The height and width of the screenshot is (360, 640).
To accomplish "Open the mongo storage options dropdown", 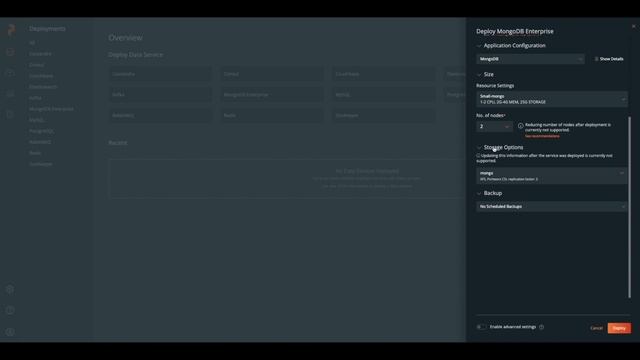I will coord(551,176).
